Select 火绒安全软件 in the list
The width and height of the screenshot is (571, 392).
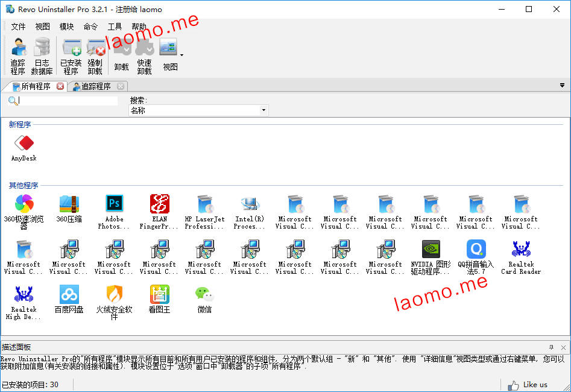point(115,302)
